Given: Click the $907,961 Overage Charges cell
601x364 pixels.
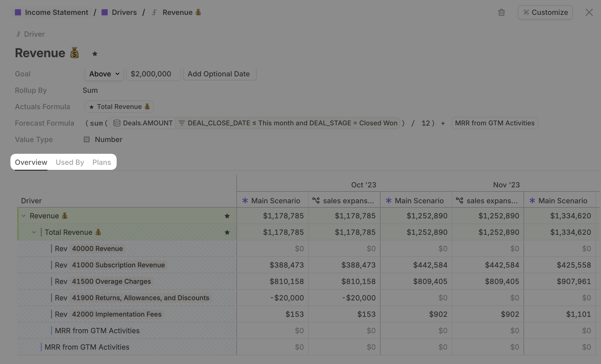Looking at the screenshot, I should (x=560, y=281).
